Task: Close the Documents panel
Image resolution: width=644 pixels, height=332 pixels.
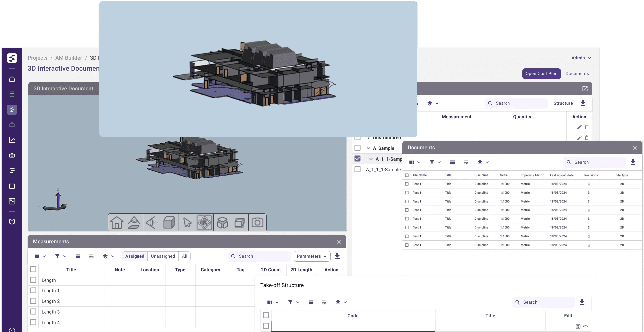Action: (635, 148)
